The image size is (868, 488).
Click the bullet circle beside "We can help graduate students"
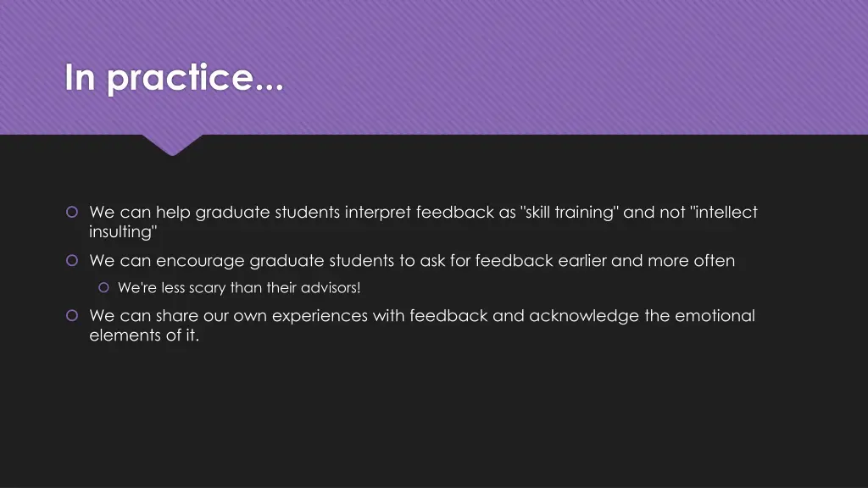point(72,212)
